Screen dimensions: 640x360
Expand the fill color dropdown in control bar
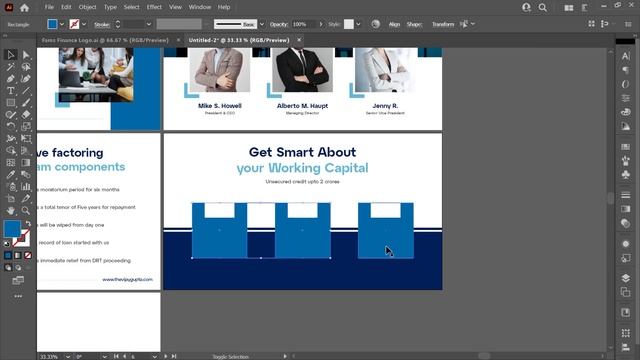pos(62,24)
